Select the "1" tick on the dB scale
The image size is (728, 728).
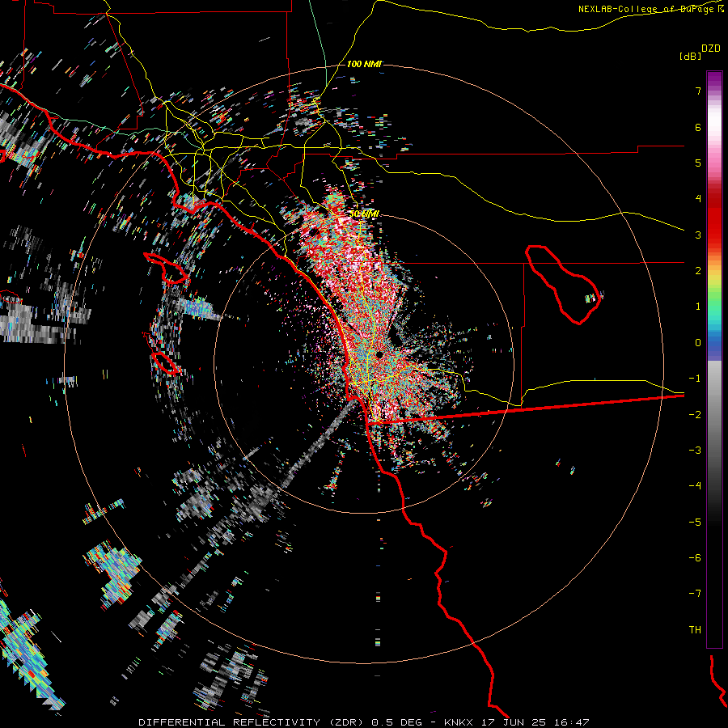point(698,307)
